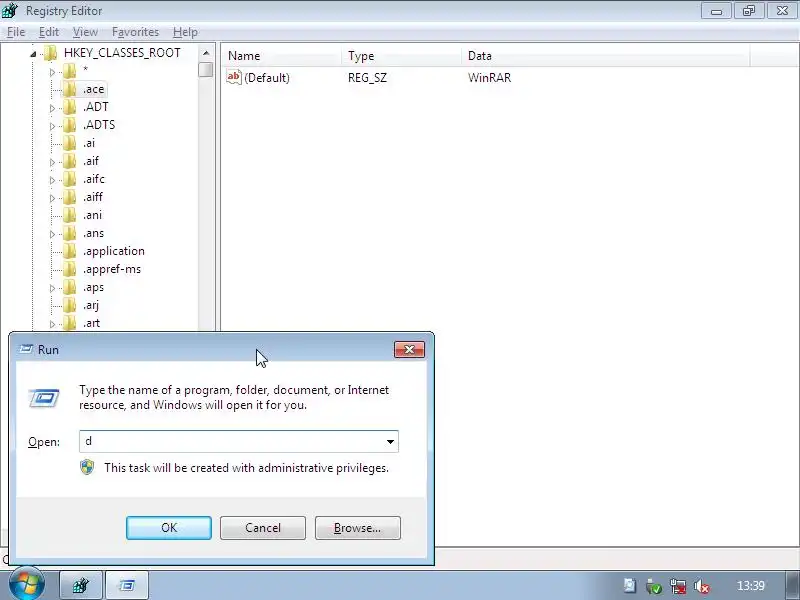
Task: Click the .arj key folder icon
Action: [69, 305]
